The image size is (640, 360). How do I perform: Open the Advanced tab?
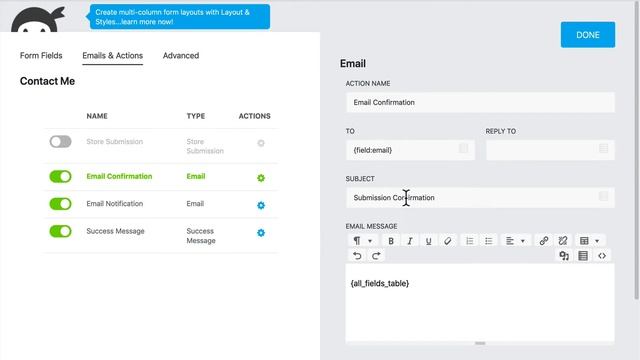(181, 56)
